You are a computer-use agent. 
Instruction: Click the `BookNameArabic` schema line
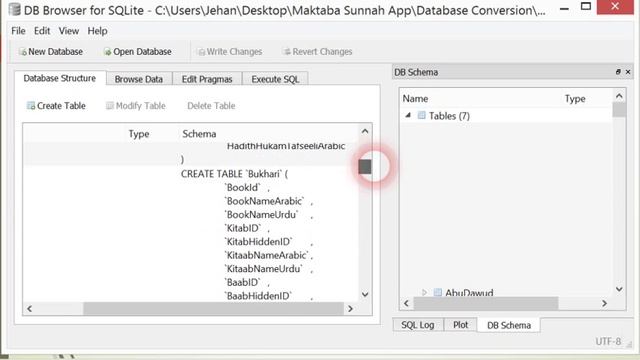pyautogui.click(x=268, y=201)
